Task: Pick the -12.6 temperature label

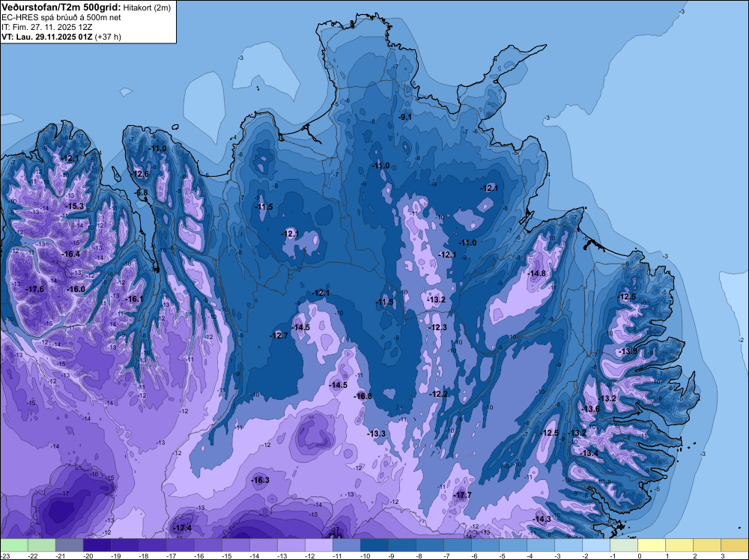Action: tap(141, 174)
